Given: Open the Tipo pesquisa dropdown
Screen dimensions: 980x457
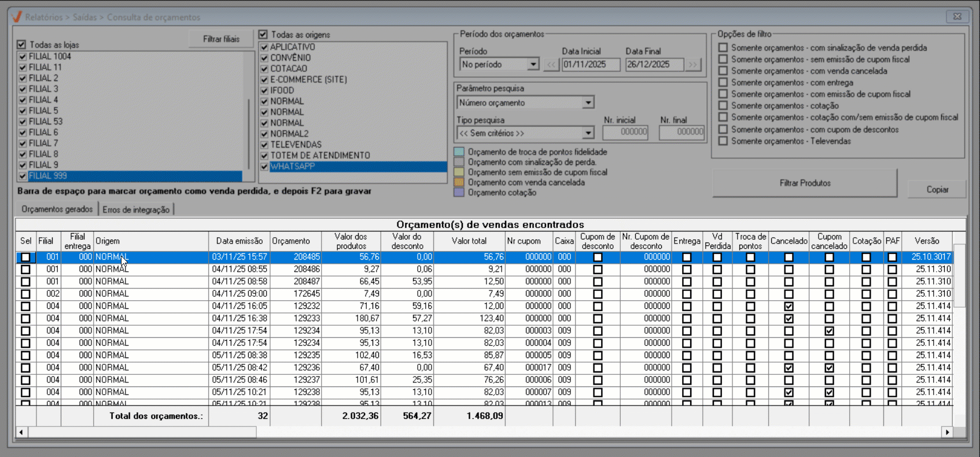Looking at the screenshot, I should pyautogui.click(x=588, y=133).
